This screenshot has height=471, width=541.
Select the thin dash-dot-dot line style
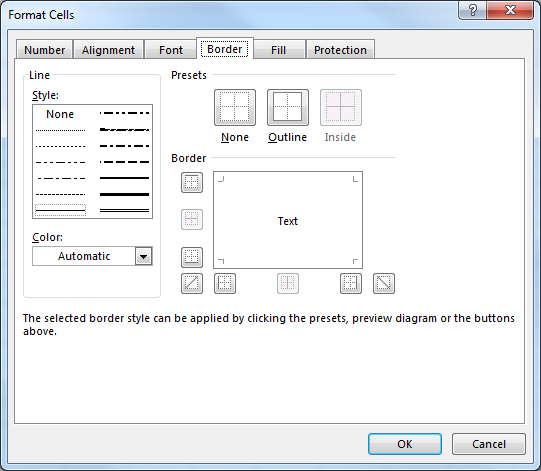pos(60,162)
